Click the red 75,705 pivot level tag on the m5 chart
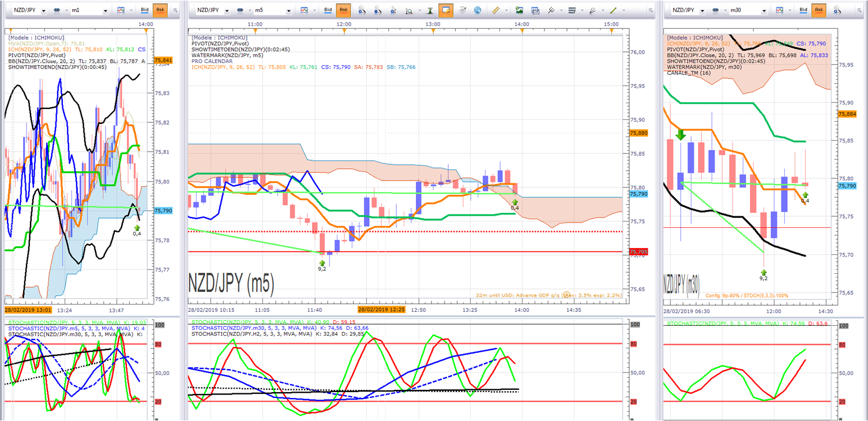The width and height of the screenshot is (868, 421). (638, 252)
